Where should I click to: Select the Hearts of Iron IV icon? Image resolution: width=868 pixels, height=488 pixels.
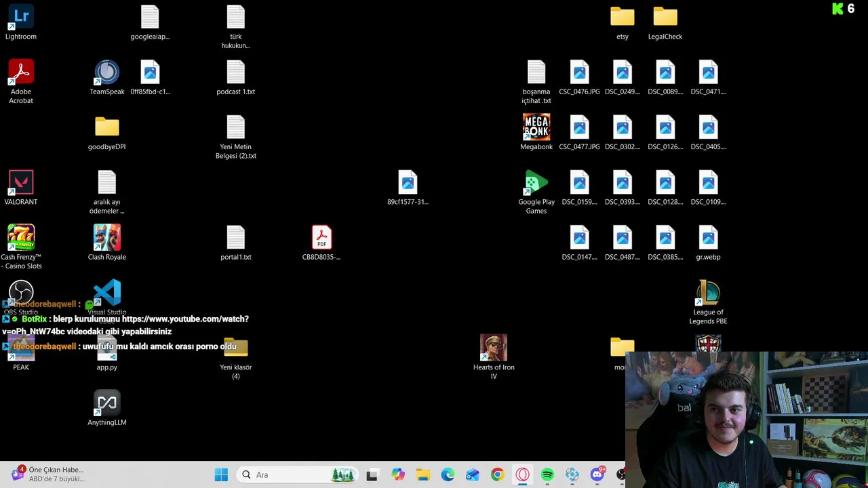point(494,357)
